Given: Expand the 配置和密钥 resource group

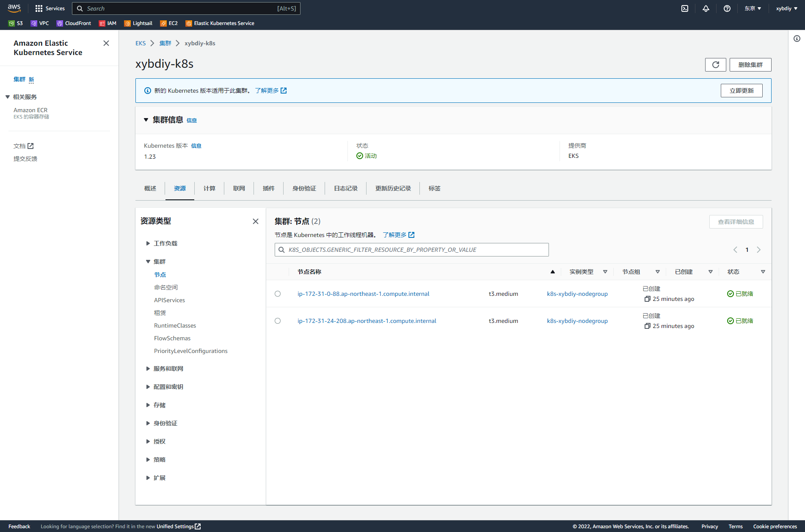Looking at the screenshot, I should [x=148, y=387].
